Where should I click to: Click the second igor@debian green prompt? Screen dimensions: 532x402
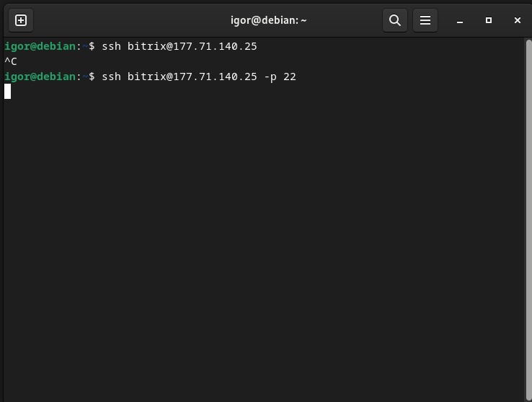[40, 77]
